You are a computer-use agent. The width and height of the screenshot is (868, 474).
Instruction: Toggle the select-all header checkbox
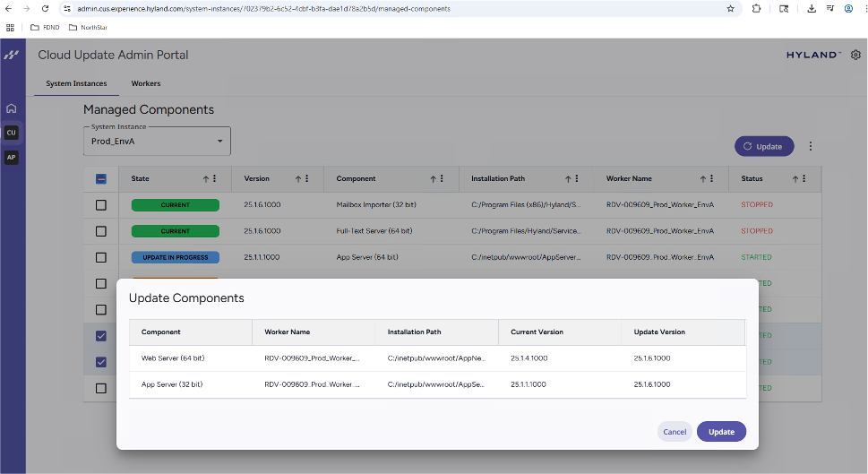[x=100, y=179]
